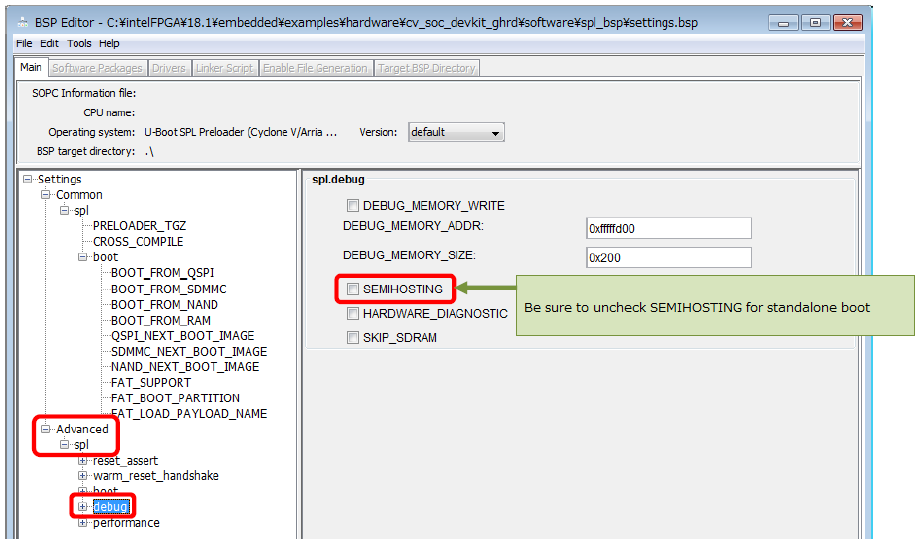Expand the performance tree node

(83, 522)
